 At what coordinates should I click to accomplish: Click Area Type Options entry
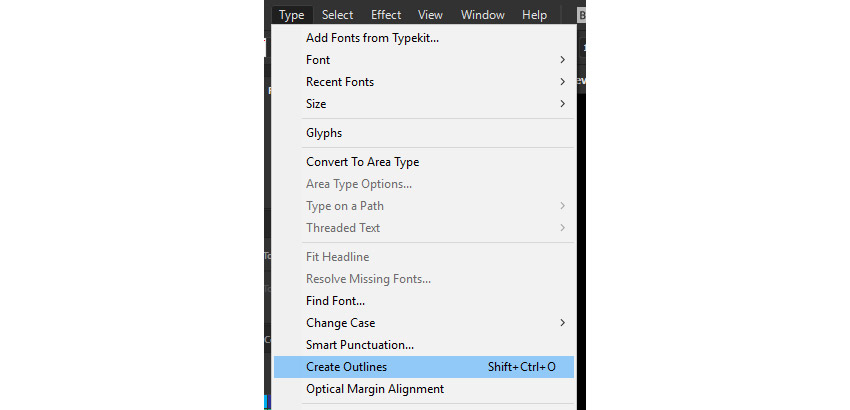pyautogui.click(x=358, y=184)
